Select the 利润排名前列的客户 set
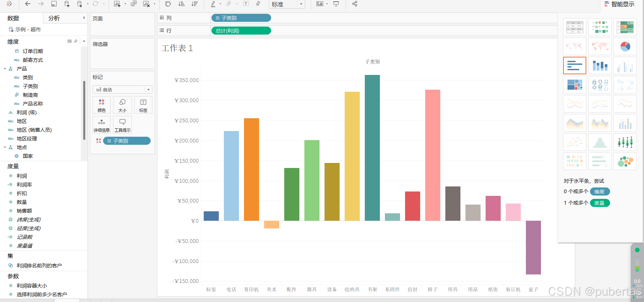This screenshot has width=644, height=302. [39, 265]
